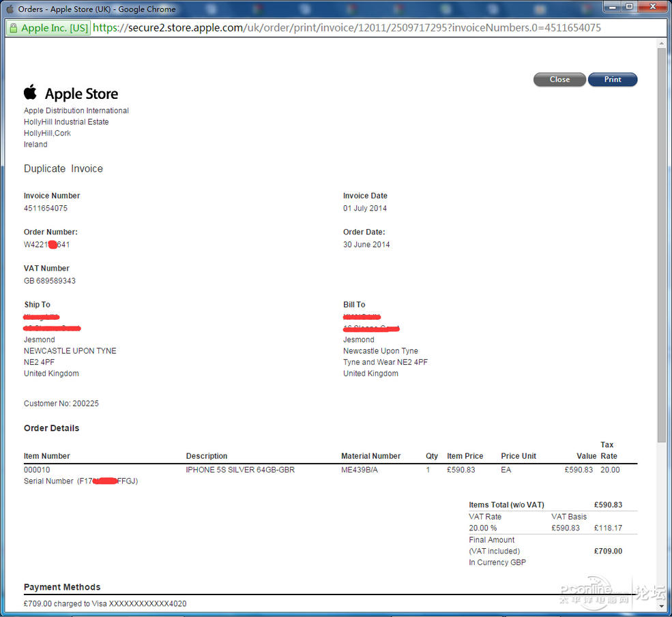Click the HollyHill Industrial Estate address line

pyautogui.click(x=66, y=122)
